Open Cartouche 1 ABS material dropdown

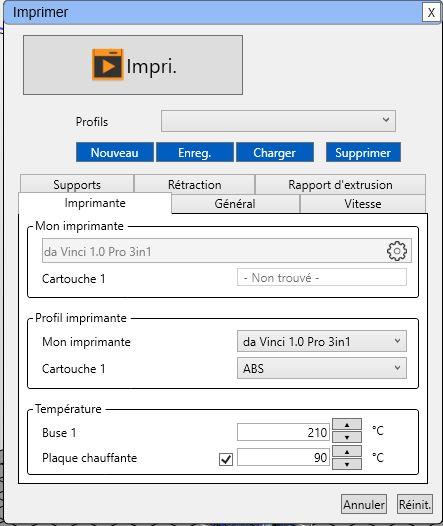tap(322, 368)
